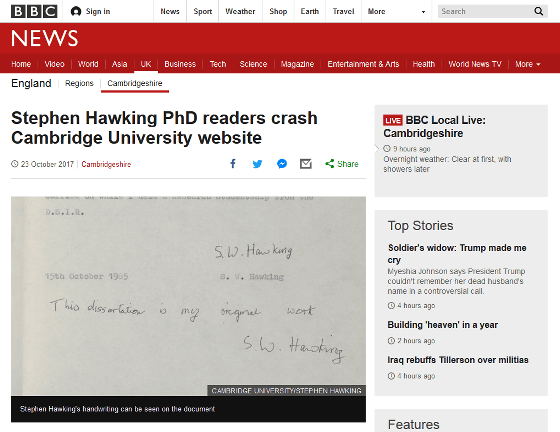The image size is (560, 432).
Task: Open the Sport section
Action: click(x=202, y=11)
